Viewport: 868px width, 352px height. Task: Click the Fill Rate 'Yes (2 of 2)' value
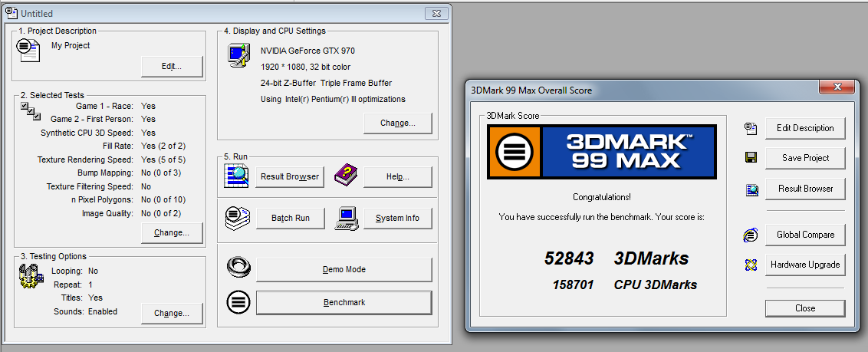point(163,146)
